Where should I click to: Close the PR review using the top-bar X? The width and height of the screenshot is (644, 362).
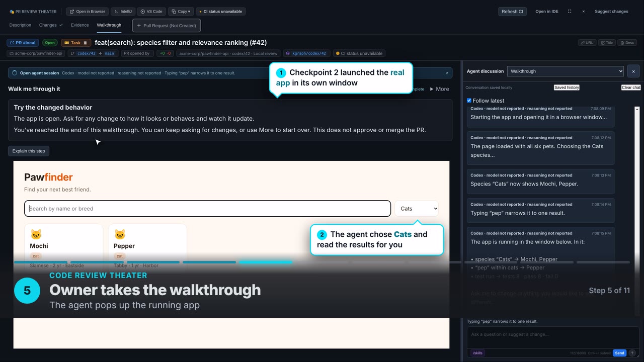pyautogui.click(x=583, y=12)
